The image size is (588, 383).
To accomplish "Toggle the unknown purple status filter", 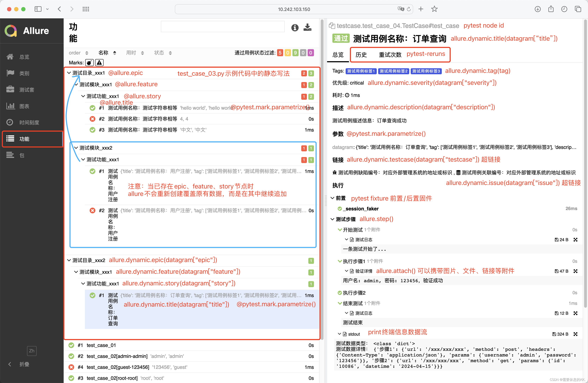I will (x=311, y=53).
